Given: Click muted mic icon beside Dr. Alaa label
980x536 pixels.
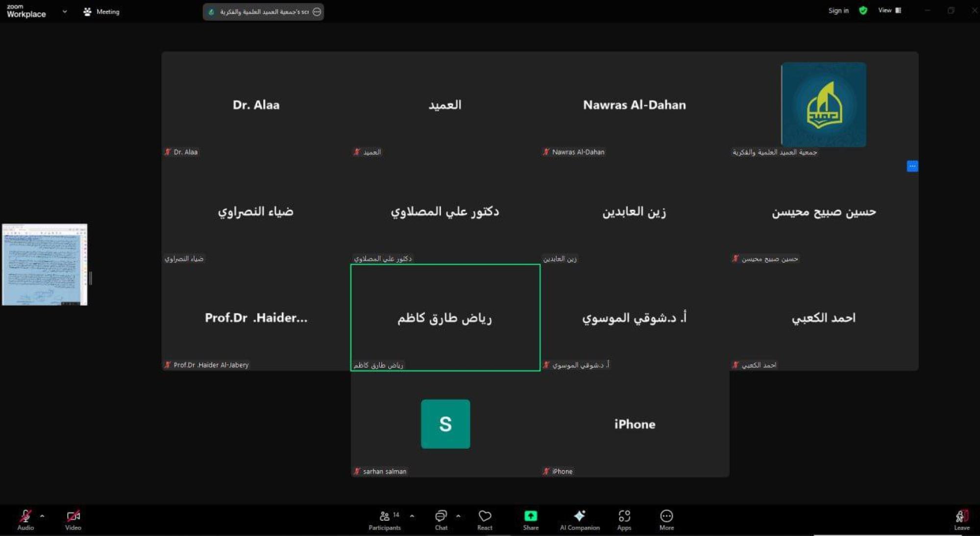Looking at the screenshot, I should pos(168,152).
